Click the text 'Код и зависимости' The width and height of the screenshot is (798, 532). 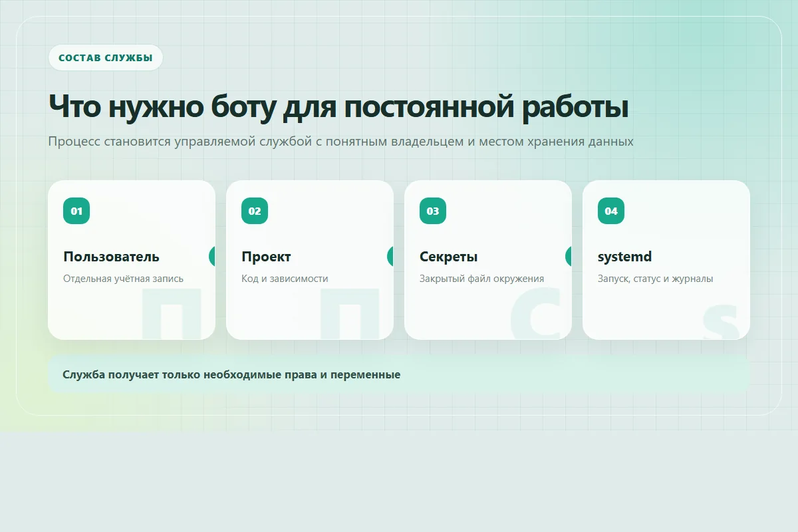tap(285, 279)
